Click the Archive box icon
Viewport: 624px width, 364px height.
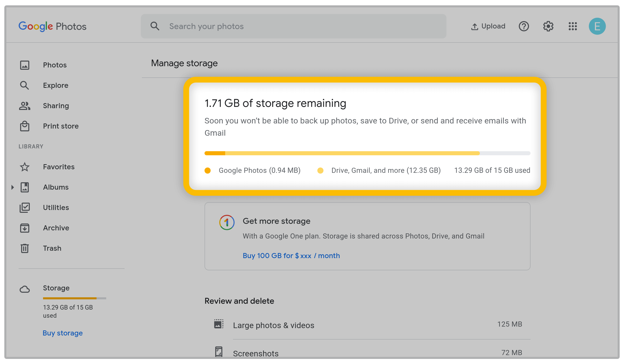(x=25, y=228)
